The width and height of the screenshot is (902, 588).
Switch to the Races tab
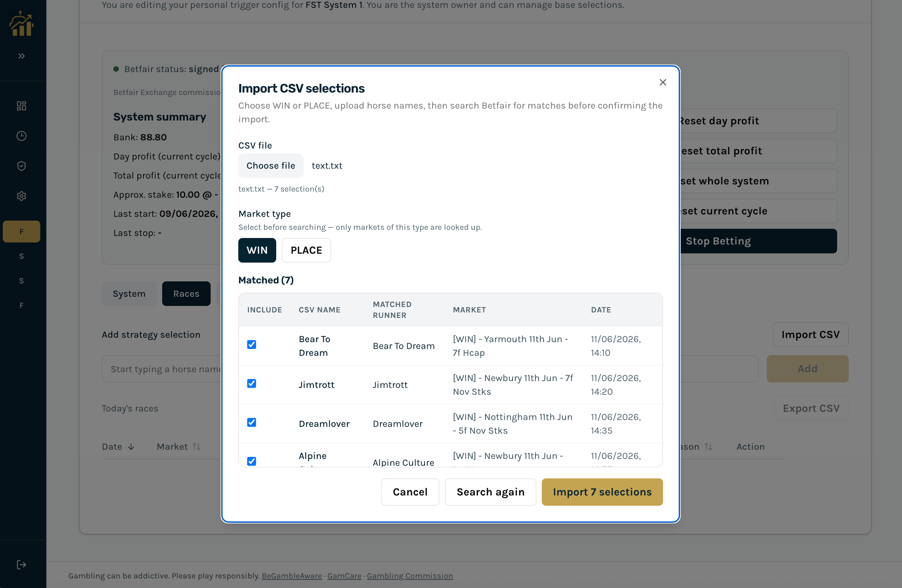tap(186, 294)
